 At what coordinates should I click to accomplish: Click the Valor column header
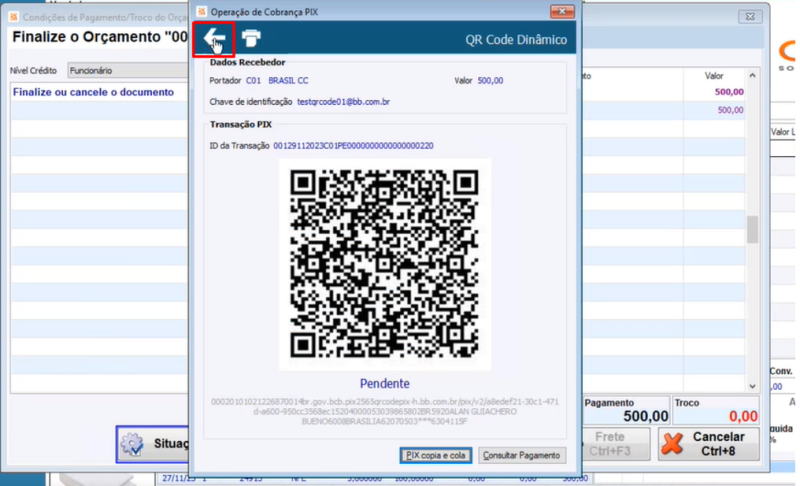[x=714, y=76]
